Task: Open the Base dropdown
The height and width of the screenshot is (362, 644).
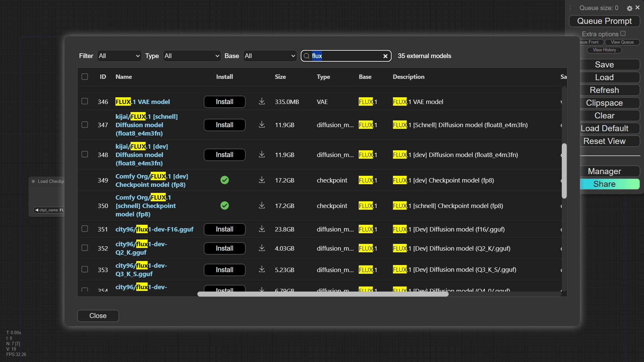Action: pyautogui.click(x=270, y=56)
